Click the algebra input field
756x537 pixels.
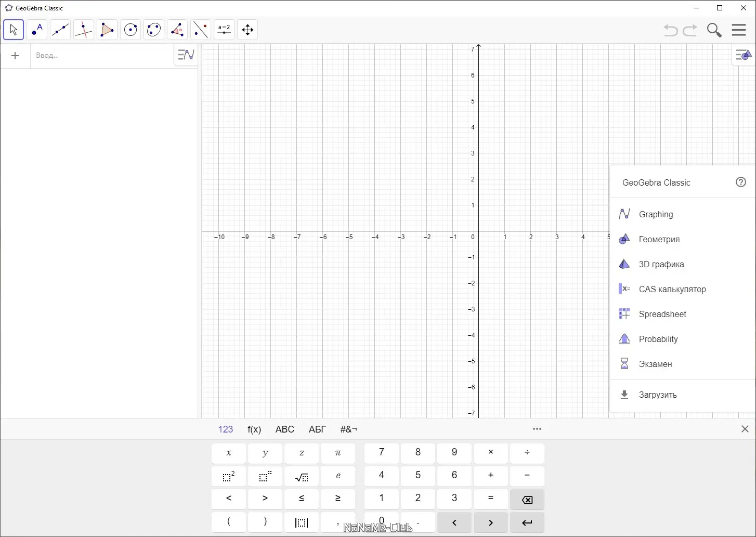coord(102,56)
